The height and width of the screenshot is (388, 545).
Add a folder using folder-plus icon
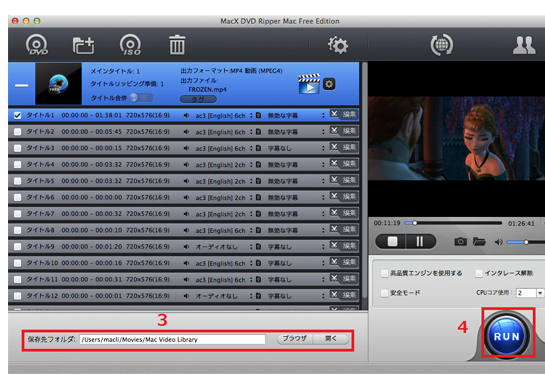[83, 45]
